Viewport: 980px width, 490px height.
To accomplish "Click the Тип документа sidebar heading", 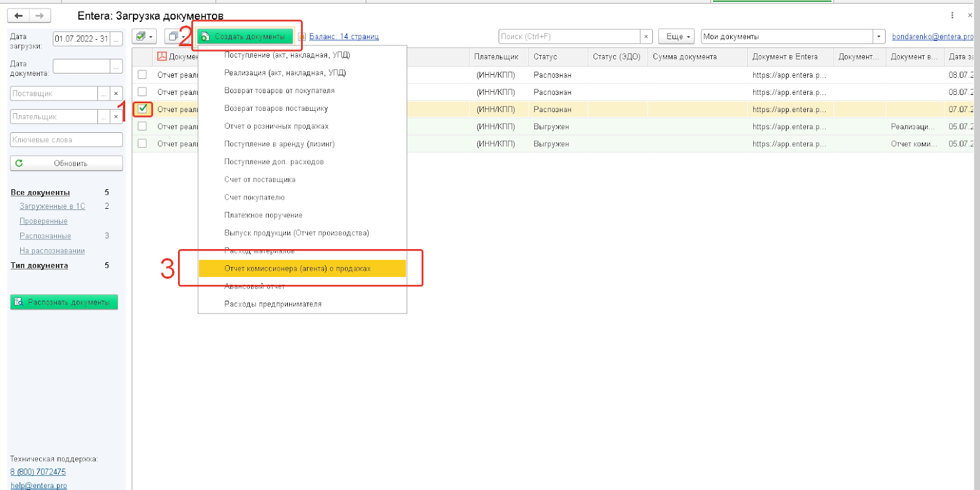I will coord(39,265).
